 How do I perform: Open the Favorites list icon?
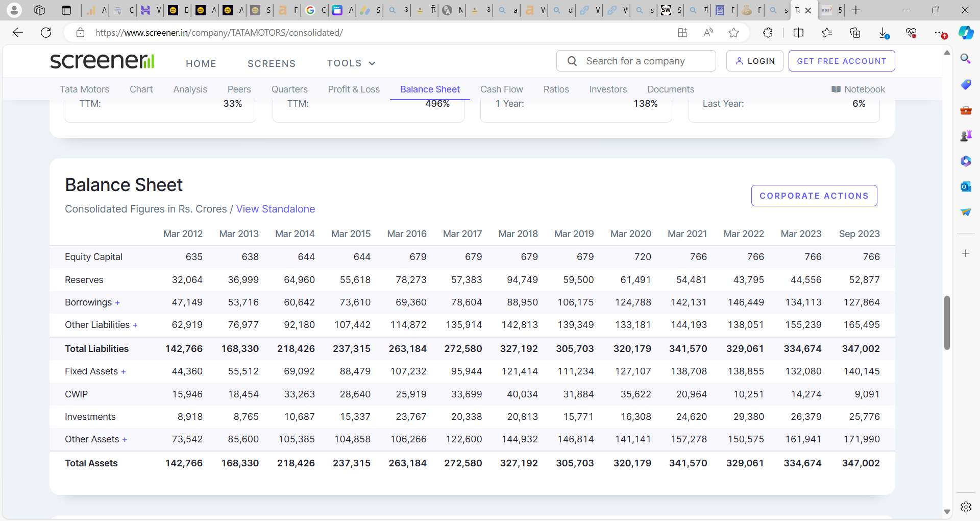[x=827, y=33]
